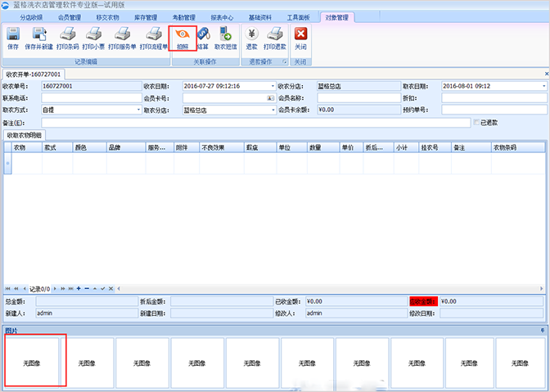This screenshot has width=550, height=392.
Task: Open the 拍照 (Take Photo) camera tool
Action: [182, 38]
